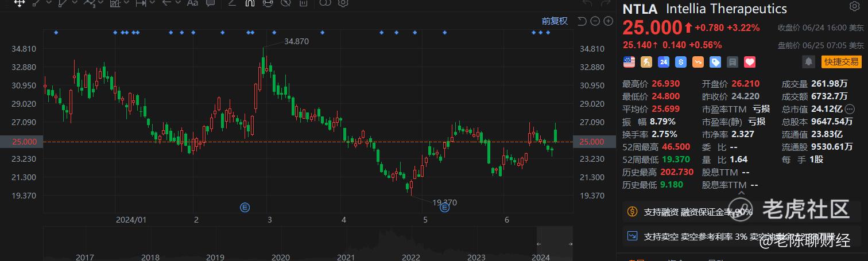Select the trend line drawing tool
Viewport: 868px width, 261px height.
click(x=37, y=3)
